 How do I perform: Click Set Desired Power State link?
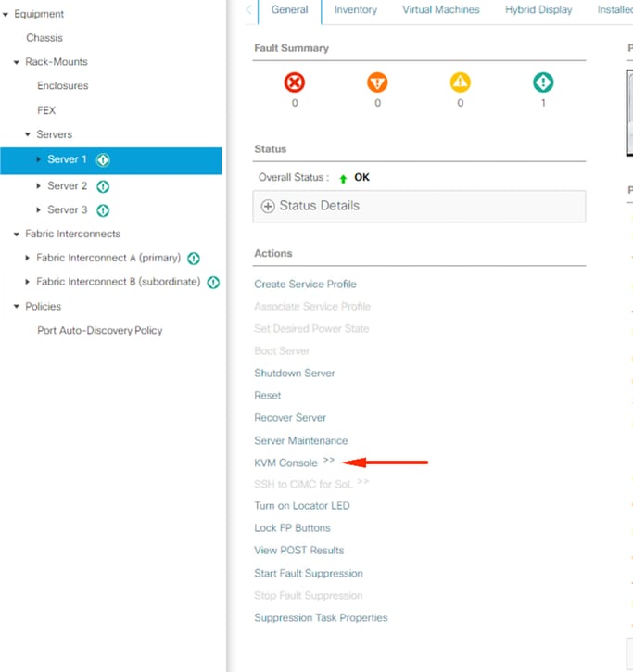click(x=311, y=329)
